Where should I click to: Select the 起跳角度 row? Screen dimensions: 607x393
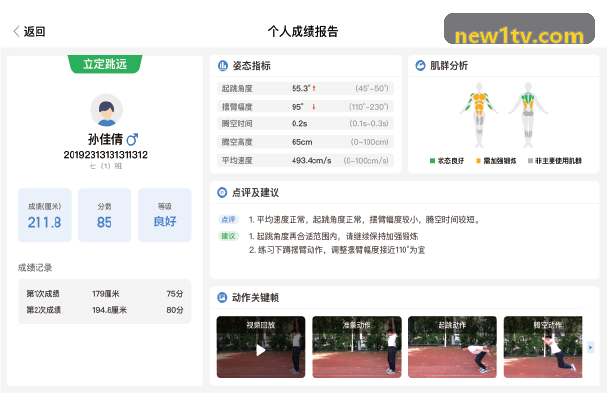click(x=305, y=88)
